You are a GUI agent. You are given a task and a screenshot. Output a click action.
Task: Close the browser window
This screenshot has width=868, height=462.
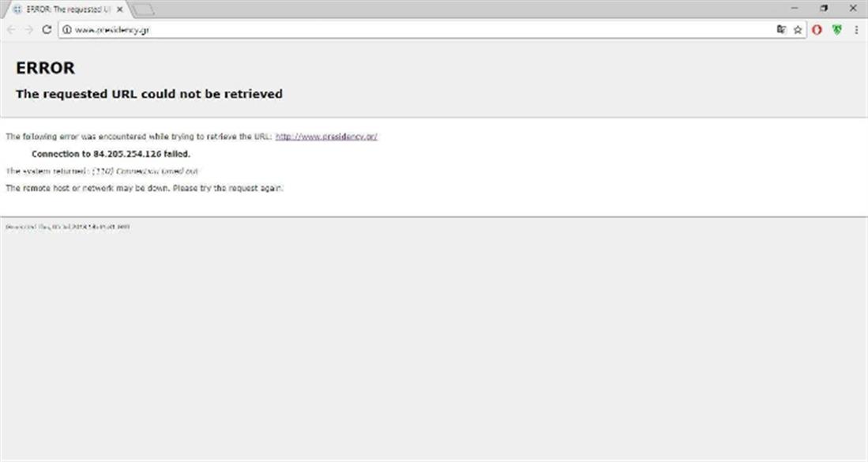[x=853, y=8]
